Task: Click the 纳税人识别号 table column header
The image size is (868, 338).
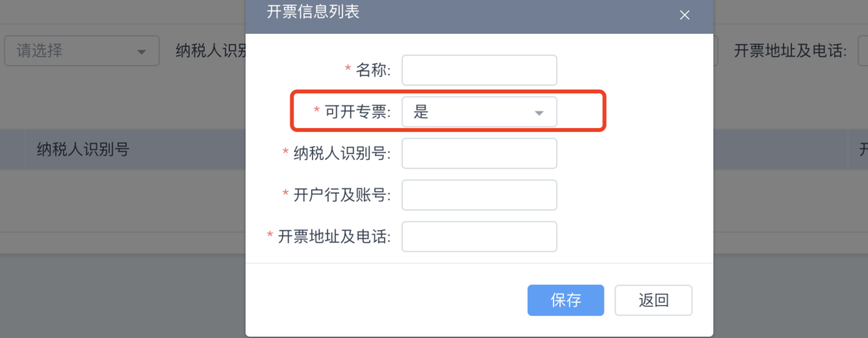Action: 83,150
